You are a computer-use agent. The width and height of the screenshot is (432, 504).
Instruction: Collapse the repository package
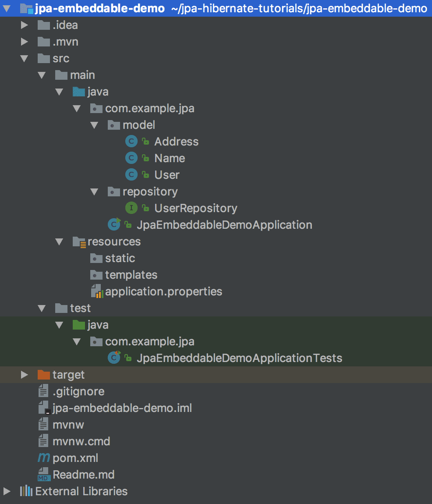(x=94, y=191)
